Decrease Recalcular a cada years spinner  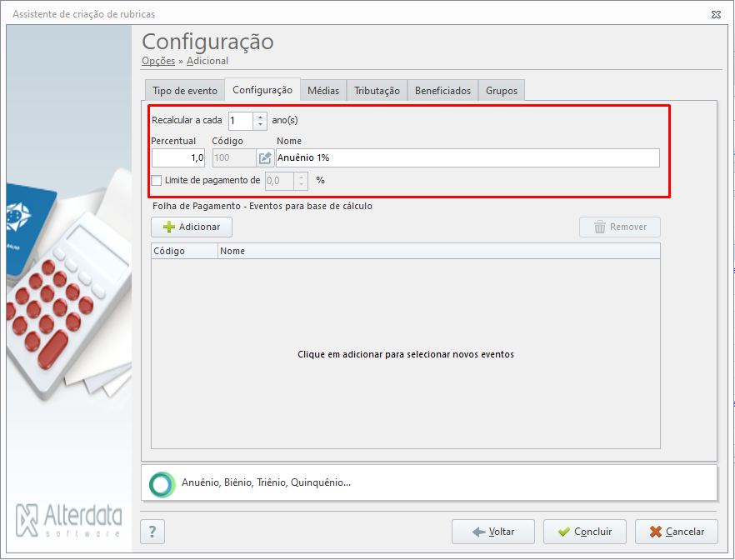tap(260, 125)
